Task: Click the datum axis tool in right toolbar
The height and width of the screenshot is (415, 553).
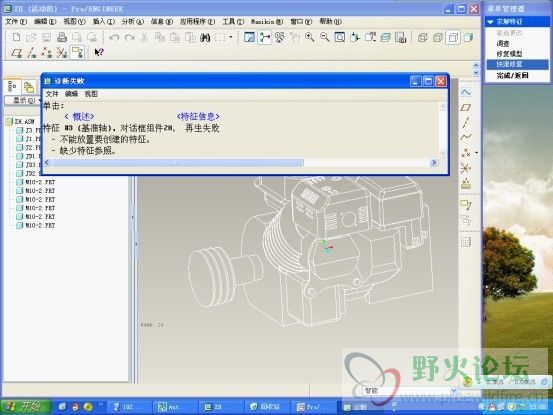Action: [466, 122]
